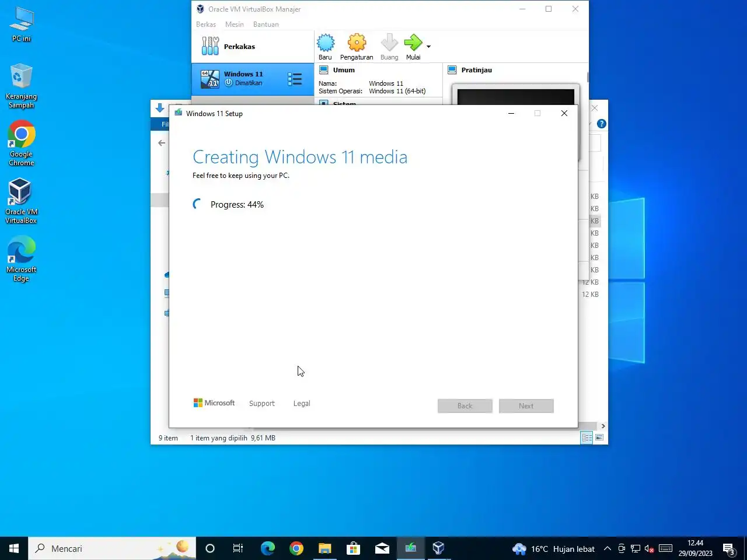Viewport: 747px width, 560px height.
Task: Open touch keyboard tray icon
Action: point(665,548)
